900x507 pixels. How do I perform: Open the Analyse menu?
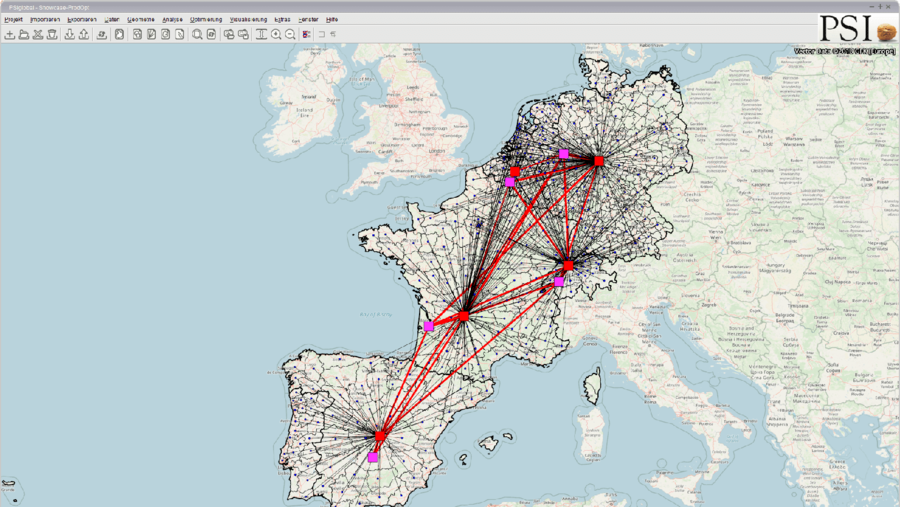pyautogui.click(x=172, y=19)
